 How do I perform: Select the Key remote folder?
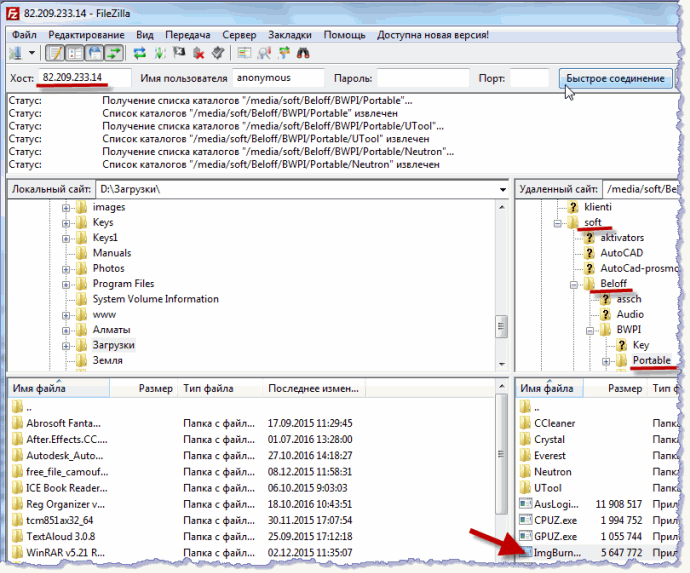pyautogui.click(x=641, y=345)
